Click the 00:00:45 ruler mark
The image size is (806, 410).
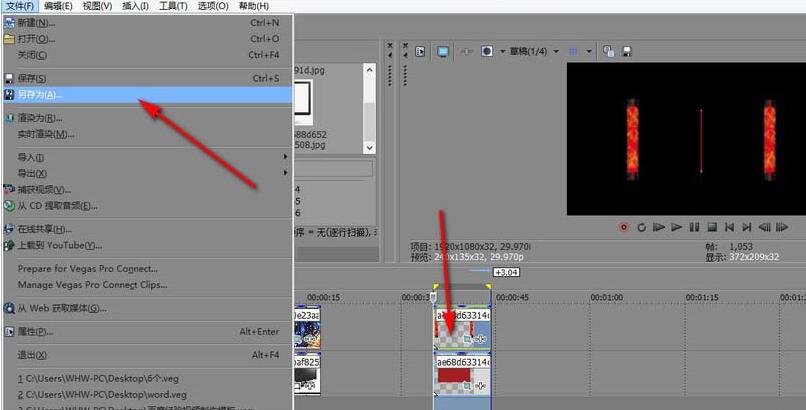click(x=513, y=297)
